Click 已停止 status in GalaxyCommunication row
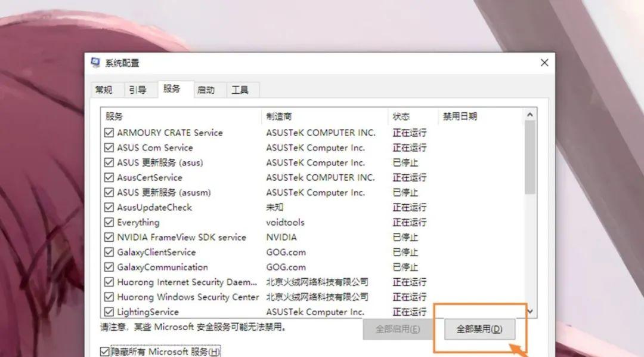This screenshot has height=357, width=644. point(405,267)
